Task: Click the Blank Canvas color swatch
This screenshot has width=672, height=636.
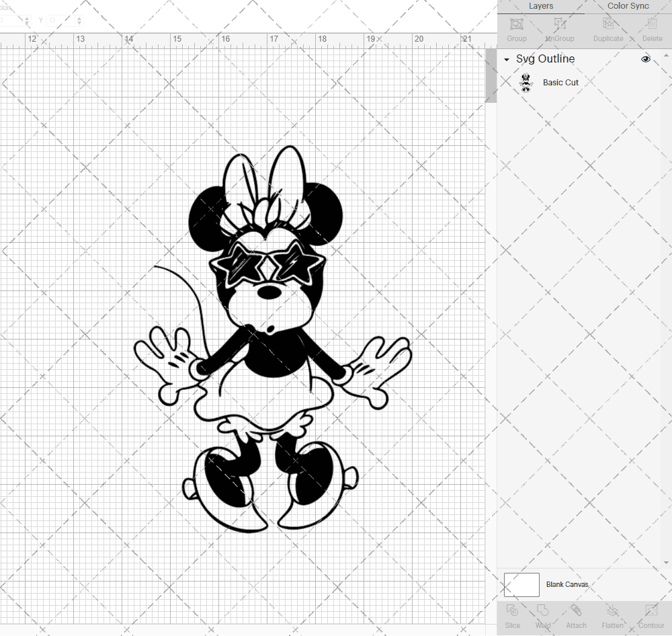Action: coord(521,584)
